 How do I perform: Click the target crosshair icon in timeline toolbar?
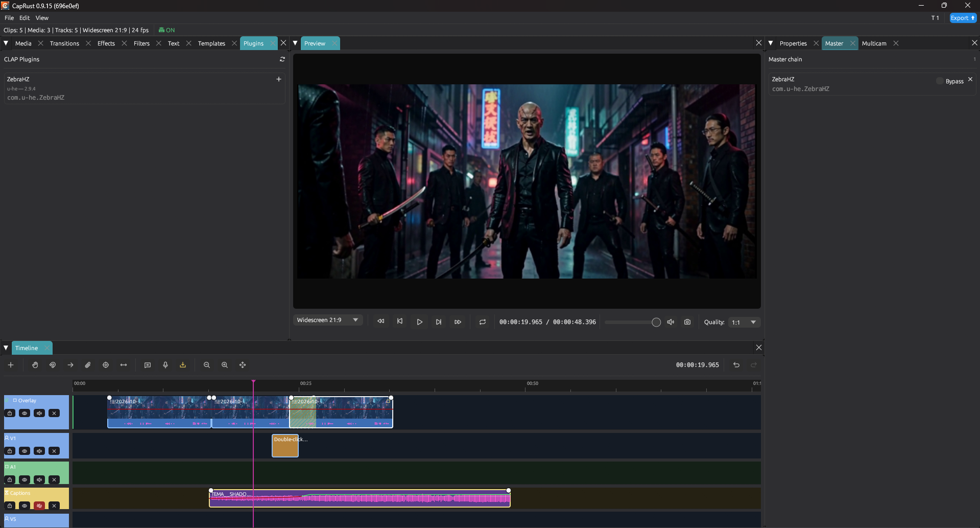pyautogui.click(x=106, y=365)
